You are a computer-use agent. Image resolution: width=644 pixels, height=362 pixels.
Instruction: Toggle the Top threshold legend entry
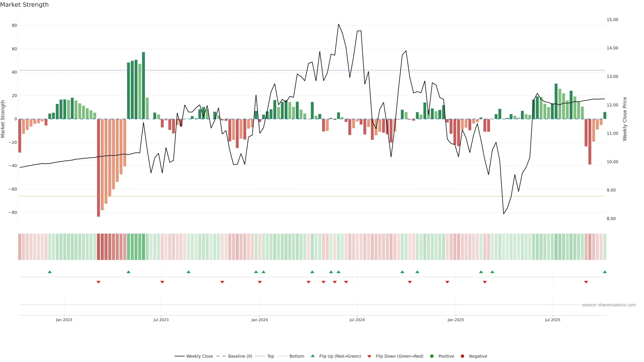click(270, 356)
